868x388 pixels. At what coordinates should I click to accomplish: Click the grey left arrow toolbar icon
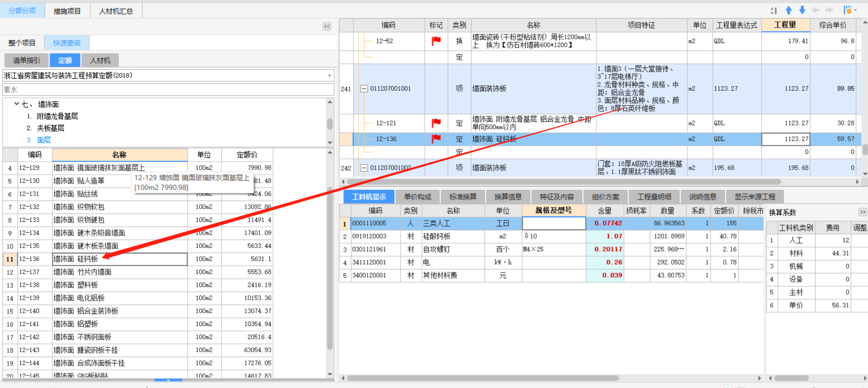tap(815, 10)
